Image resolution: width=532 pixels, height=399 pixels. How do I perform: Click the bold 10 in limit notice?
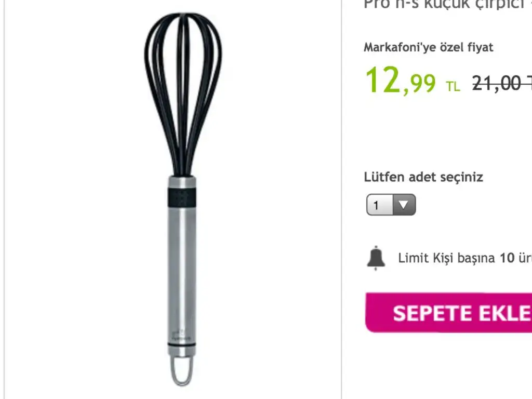pos(507,258)
